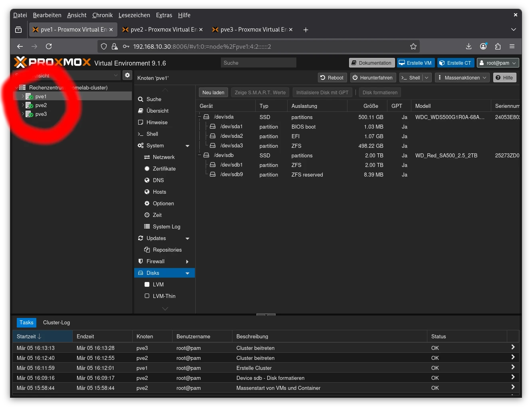
Task: Bookmark page with the star icon
Action: tap(413, 46)
